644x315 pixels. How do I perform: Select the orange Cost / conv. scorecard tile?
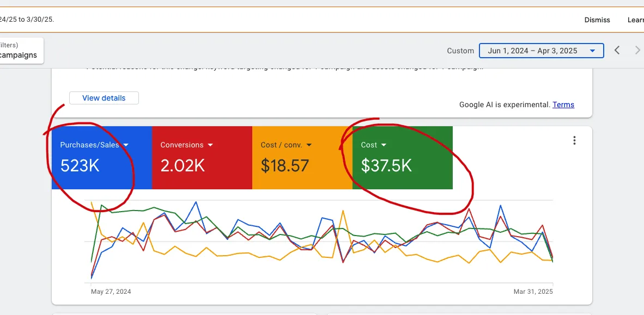click(x=302, y=158)
